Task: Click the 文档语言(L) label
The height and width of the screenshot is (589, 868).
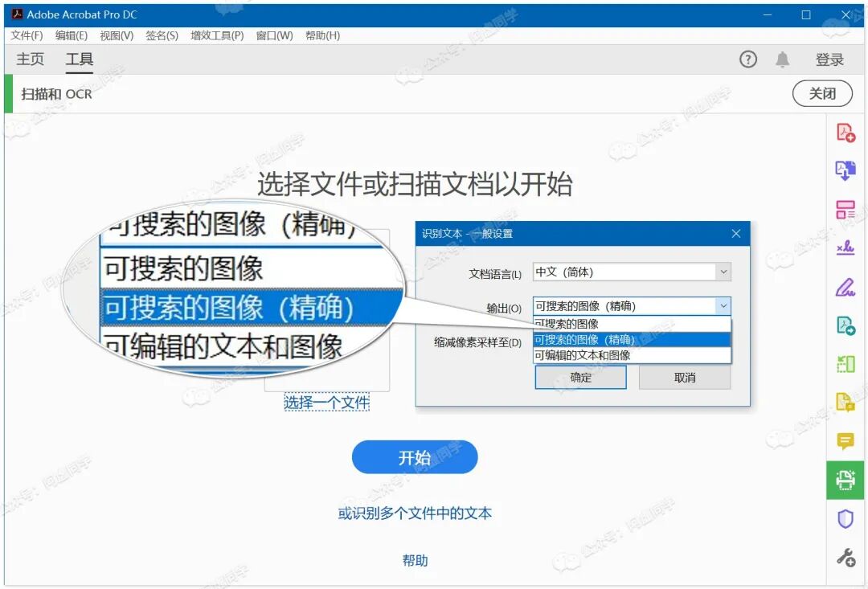Action: click(x=495, y=274)
